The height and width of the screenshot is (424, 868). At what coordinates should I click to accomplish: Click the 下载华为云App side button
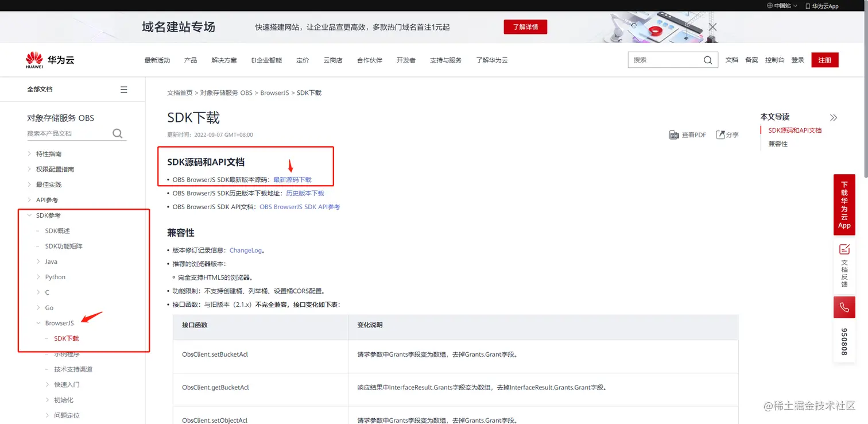[x=844, y=205]
